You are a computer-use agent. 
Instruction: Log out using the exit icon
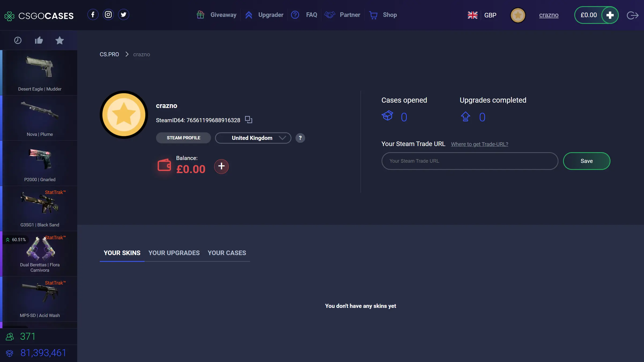(x=632, y=15)
